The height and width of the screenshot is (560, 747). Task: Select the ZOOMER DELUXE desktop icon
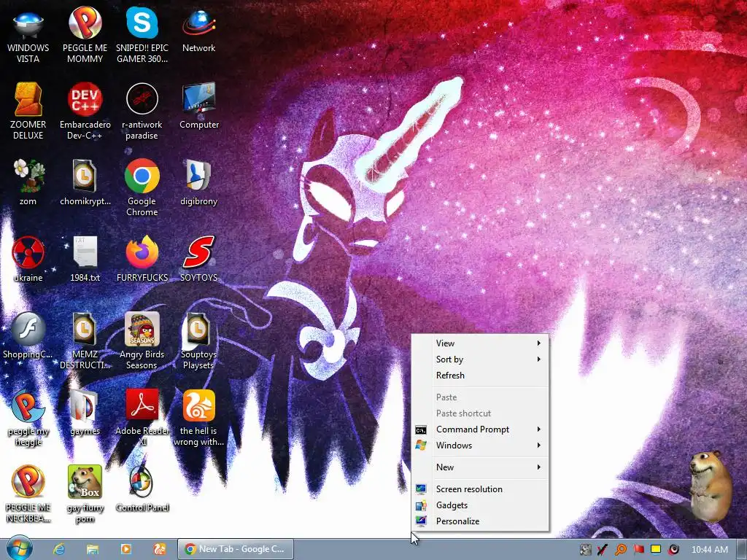pos(28,112)
